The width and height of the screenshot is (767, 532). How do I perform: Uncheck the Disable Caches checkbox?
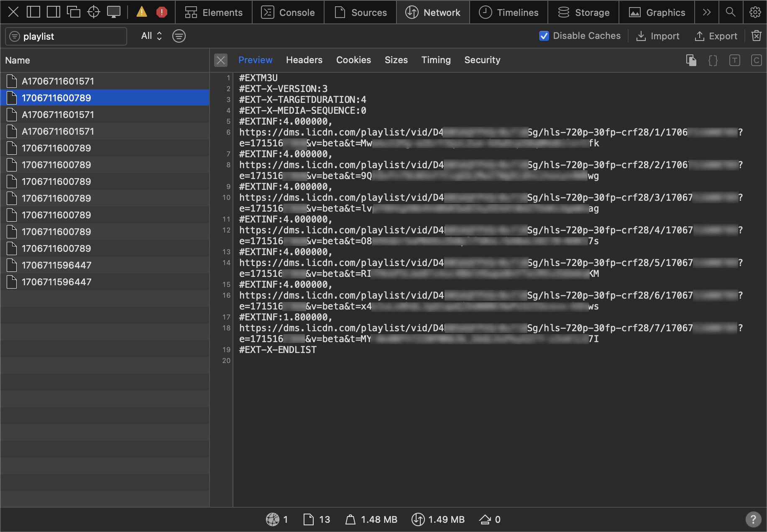[544, 36]
